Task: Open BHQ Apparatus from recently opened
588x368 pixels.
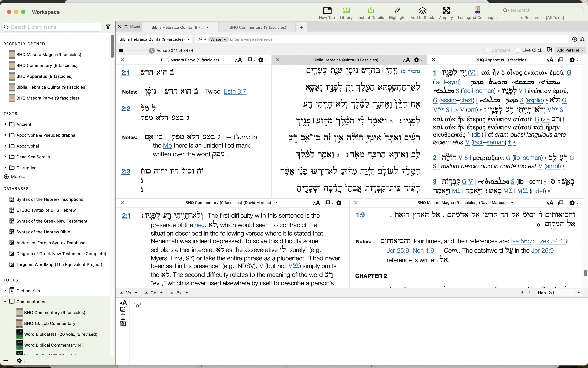Action: point(44,76)
